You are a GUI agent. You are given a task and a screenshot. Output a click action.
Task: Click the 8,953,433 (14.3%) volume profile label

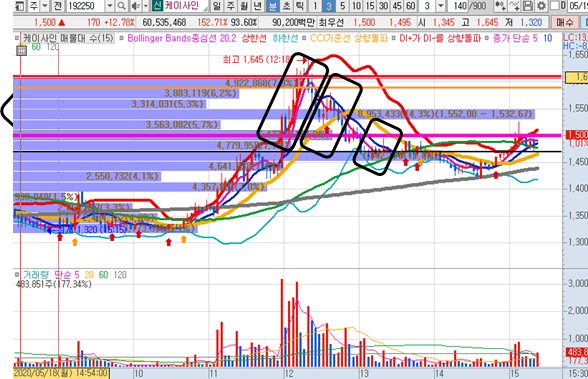[445, 114]
